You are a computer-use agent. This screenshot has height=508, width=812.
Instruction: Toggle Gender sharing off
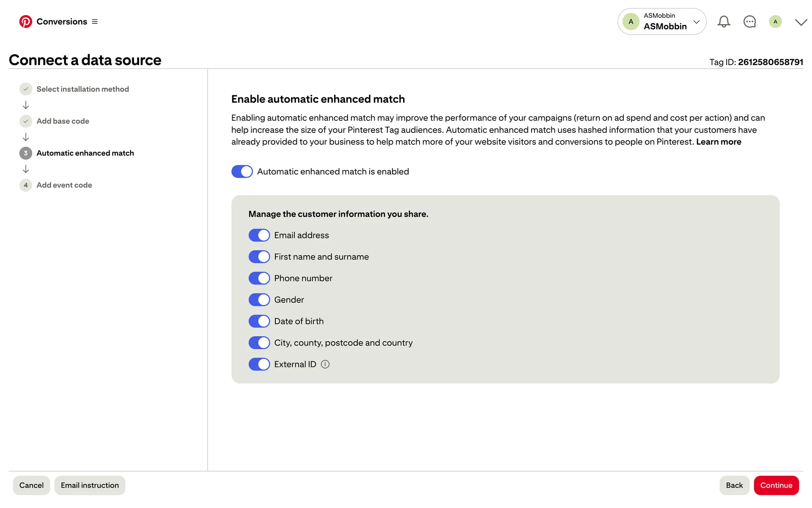tap(259, 300)
